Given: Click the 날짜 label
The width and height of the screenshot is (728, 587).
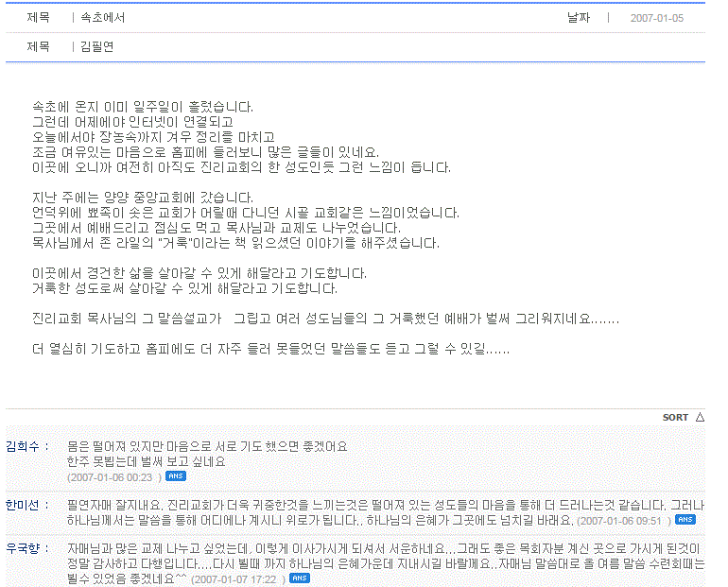Looking at the screenshot, I should 579,18.
